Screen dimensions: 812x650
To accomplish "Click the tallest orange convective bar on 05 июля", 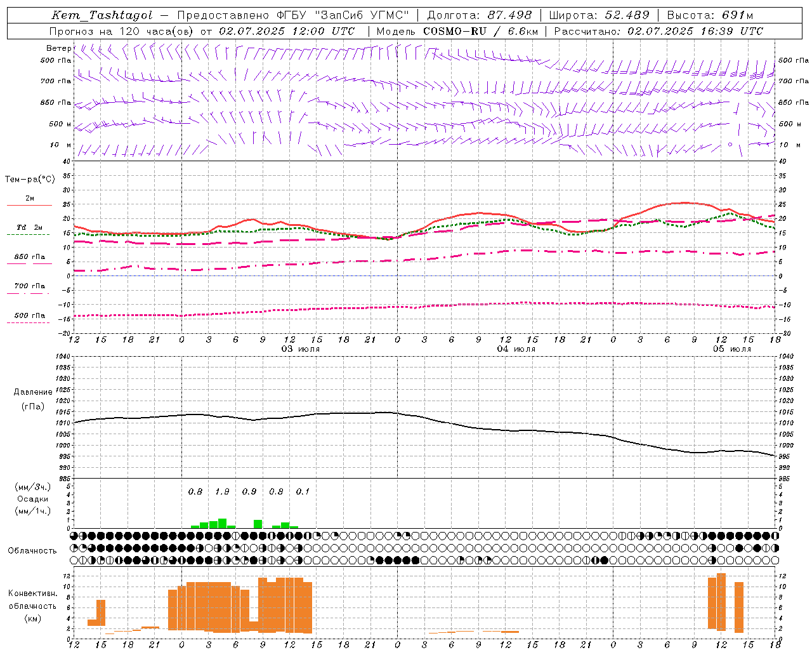I will [x=721, y=602].
